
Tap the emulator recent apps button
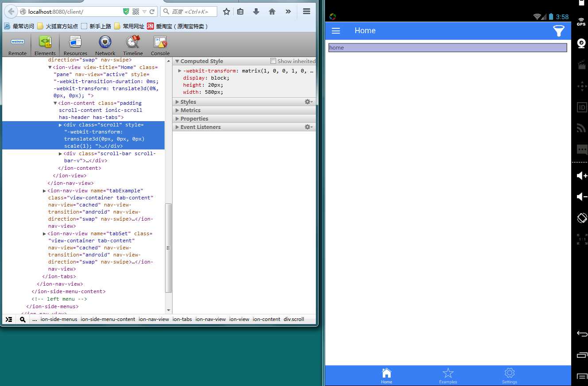click(x=582, y=355)
